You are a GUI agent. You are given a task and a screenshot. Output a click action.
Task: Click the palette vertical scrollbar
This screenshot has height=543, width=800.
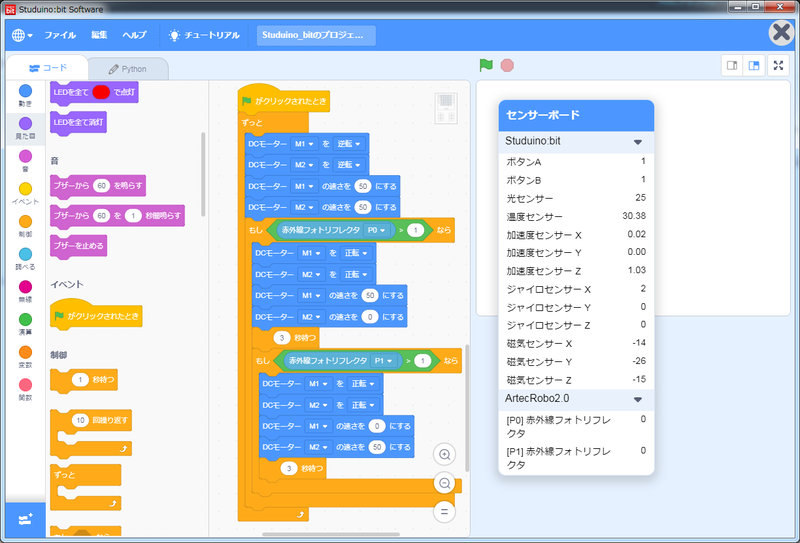click(204, 174)
